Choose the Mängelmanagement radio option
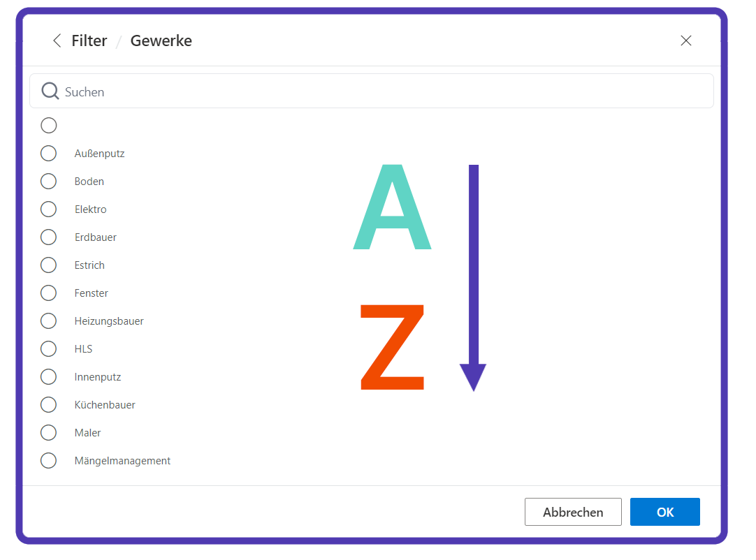The height and width of the screenshot is (560, 756). coord(48,461)
